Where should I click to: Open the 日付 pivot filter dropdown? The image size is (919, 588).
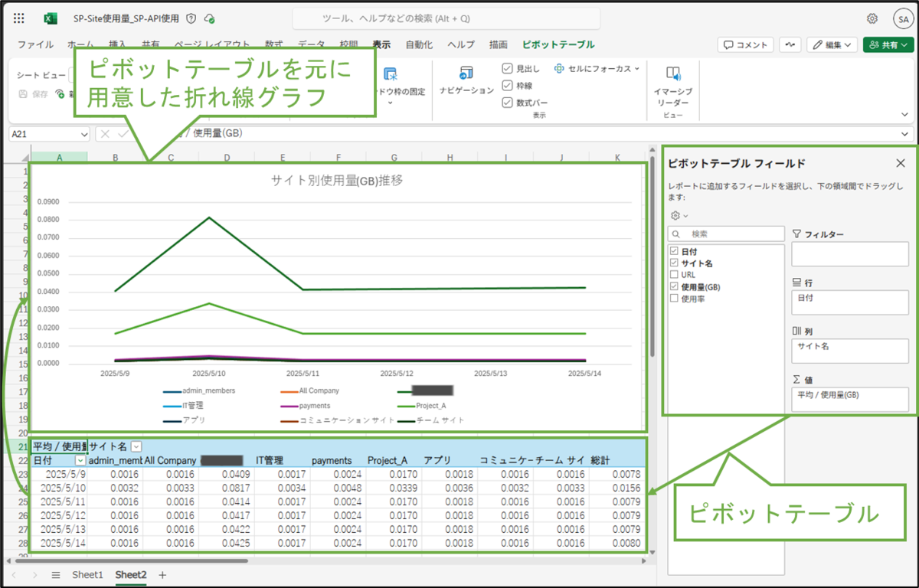tap(80, 460)
